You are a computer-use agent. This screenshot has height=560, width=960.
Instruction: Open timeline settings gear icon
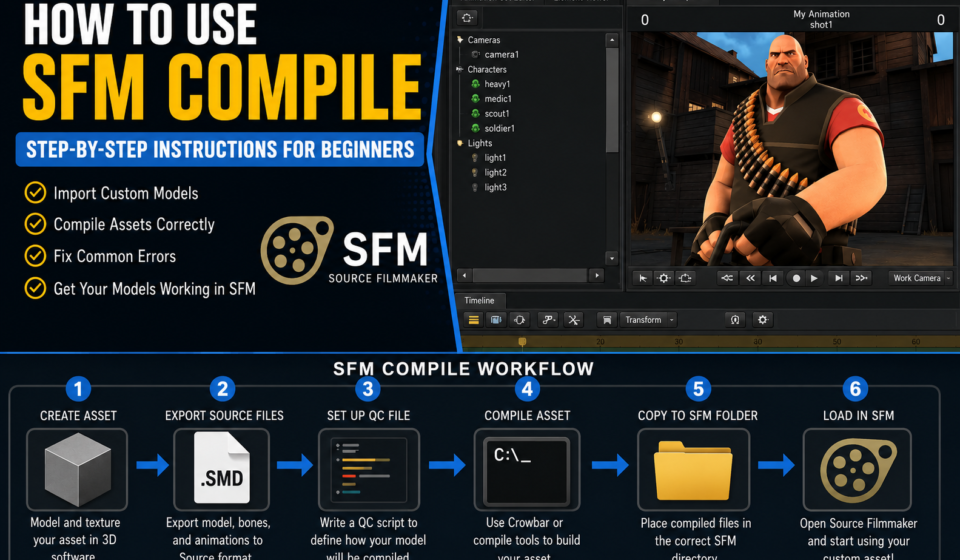click(762, 319)
